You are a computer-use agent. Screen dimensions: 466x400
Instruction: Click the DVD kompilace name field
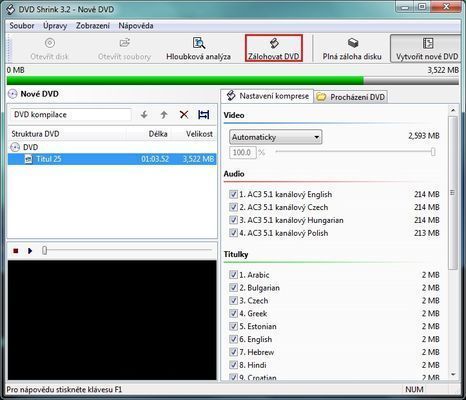point(70,115)
